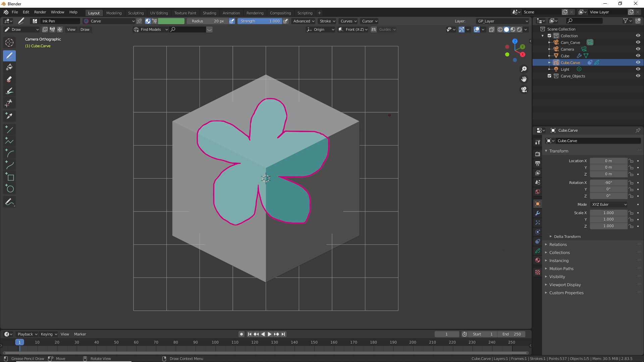This screenshot has height=362, width=644.
Task: Select the Circle tool
Action: (9, 189)
